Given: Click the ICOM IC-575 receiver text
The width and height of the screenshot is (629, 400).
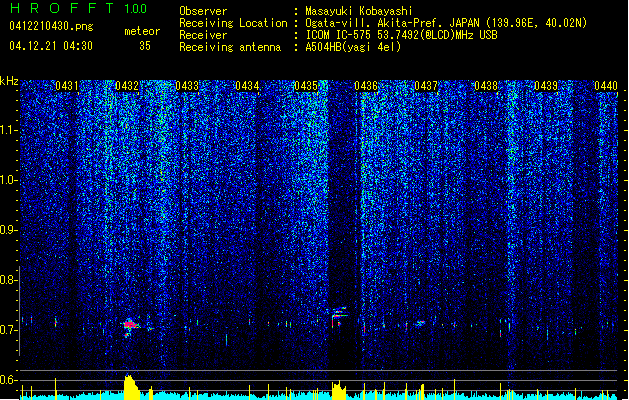Looking at the screenshot, I should coord(401,35).
